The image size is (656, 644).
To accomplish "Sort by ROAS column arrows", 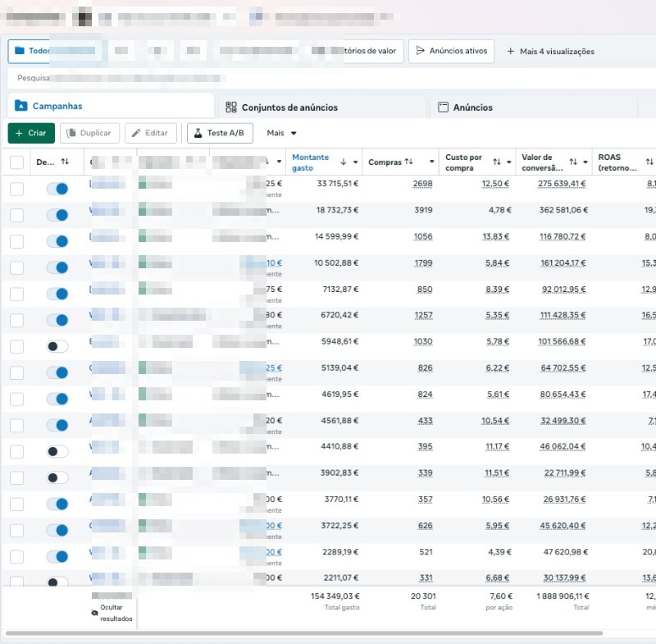I will click(649, 162).
